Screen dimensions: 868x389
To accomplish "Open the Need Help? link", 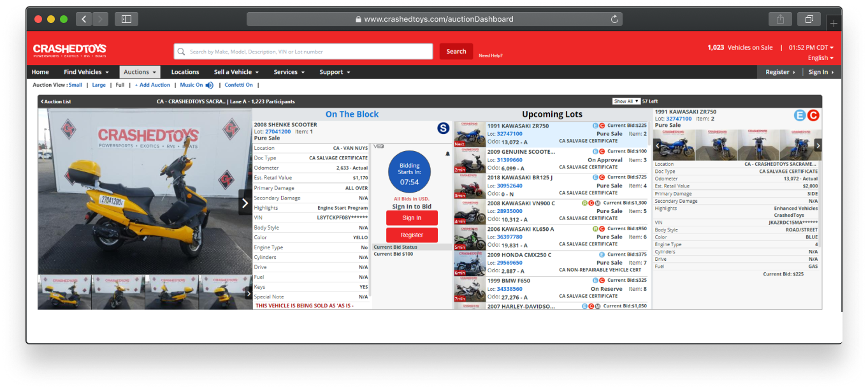I will pos(491,55).
